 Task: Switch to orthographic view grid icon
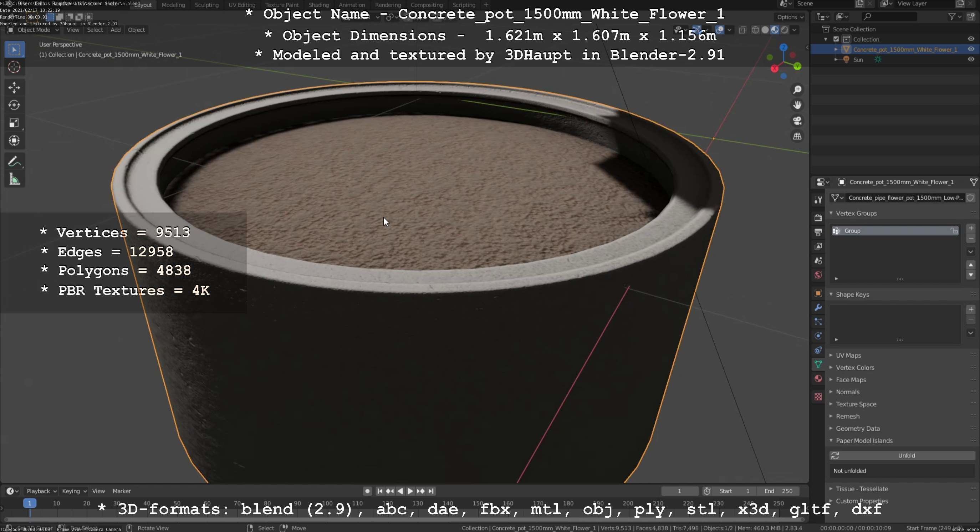pos(797,136)
